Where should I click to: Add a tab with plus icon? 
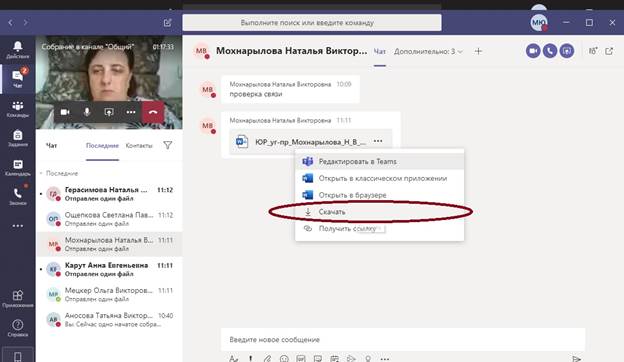[478, 51]
